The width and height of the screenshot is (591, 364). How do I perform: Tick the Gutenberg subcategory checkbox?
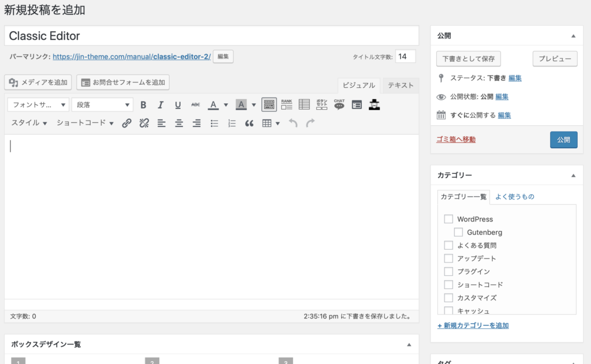(x=458, y=232)
